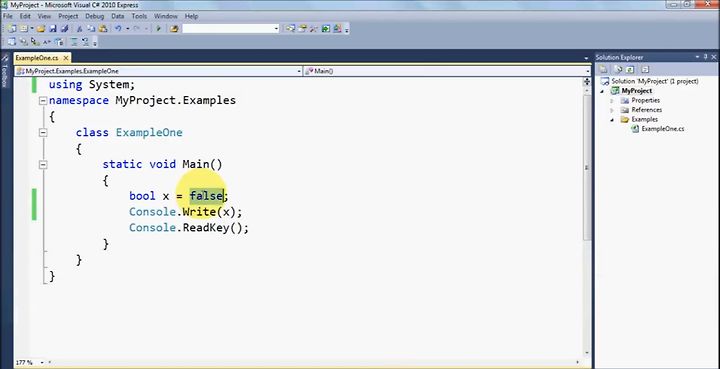Open Solution Explorer from the toolbar icon
The image size is (720, 369).
click(x=290, y=28)
